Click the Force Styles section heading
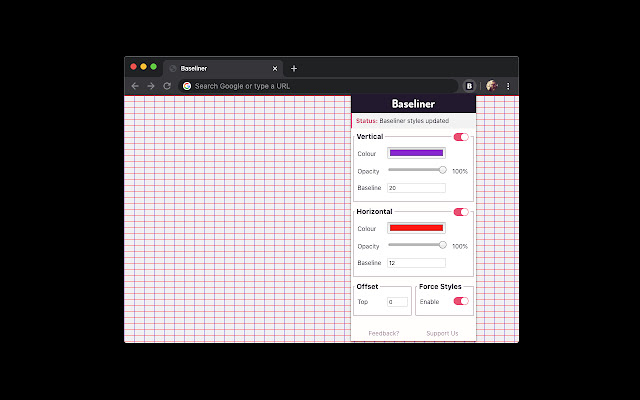The width and height of the screenshot is (640, 400). coord(440,287)
